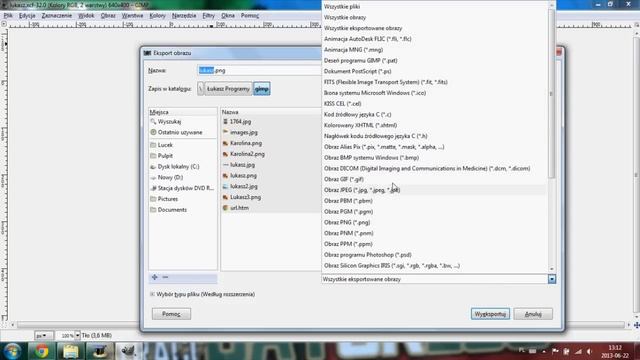This screenshot has width=640, height=360.
Task: Open the Narzędzia menu
Action: [x=184, y=16]
